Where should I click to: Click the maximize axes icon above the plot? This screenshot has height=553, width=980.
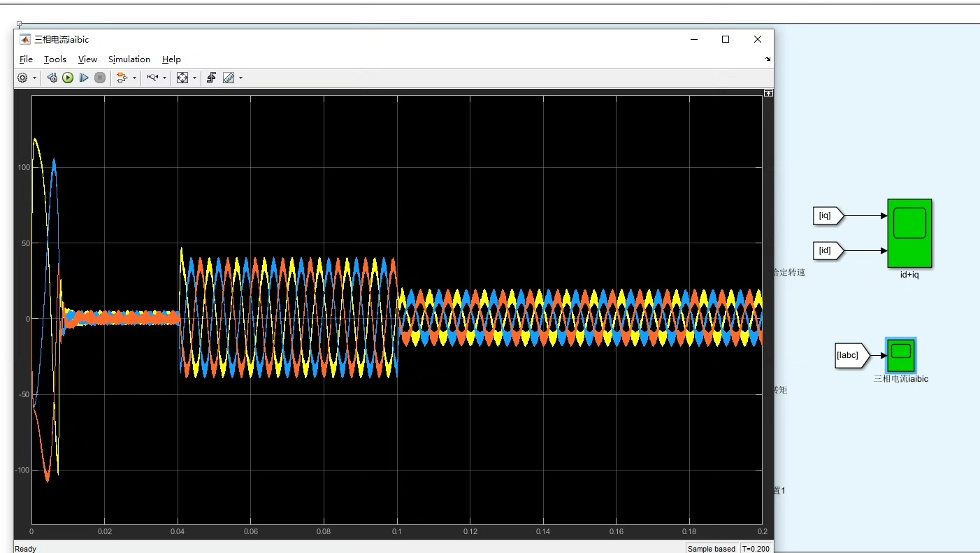pos(768,93)
